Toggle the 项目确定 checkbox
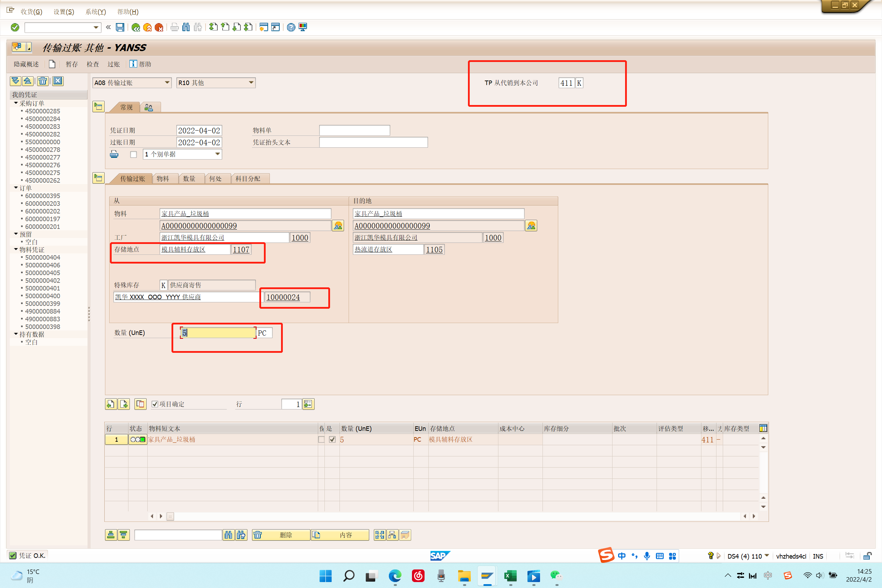882x588 pixels. point(155,404)
